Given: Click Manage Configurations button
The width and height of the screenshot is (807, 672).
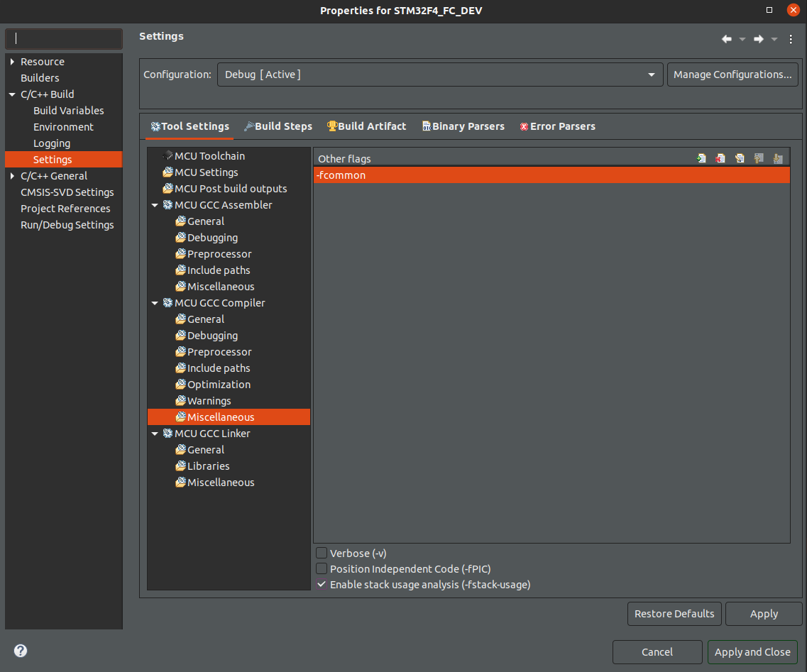Looking at the screenshot, I should tap(732, 75).
